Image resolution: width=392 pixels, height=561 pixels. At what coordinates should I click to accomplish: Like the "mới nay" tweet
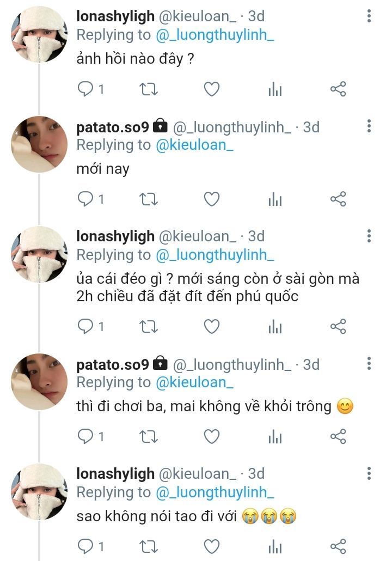click(211, 199)
